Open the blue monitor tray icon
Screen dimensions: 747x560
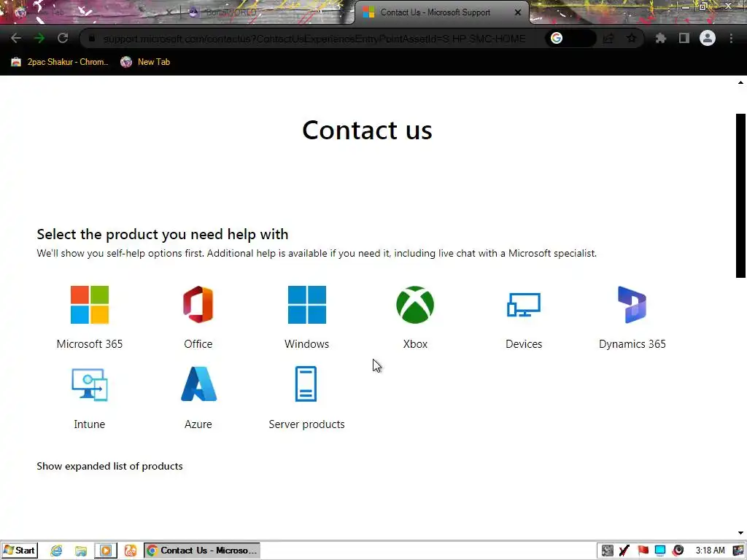click(660, 551)
